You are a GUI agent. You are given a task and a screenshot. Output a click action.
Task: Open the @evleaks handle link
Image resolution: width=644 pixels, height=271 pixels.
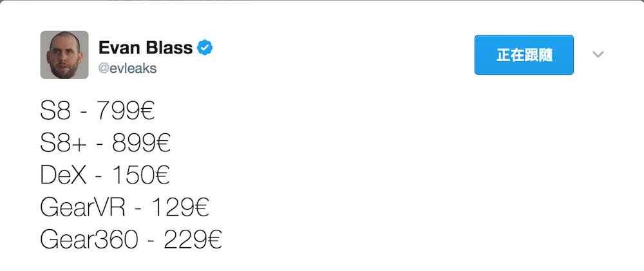[128, 68]
